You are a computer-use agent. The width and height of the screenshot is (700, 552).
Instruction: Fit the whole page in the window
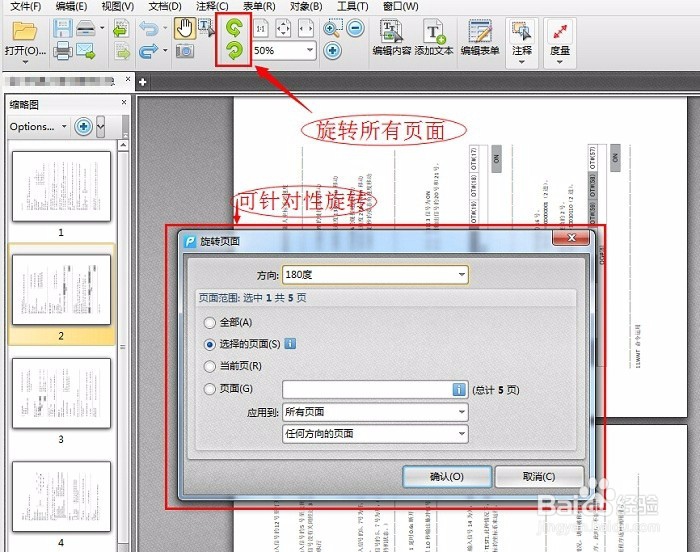click(283, 29)
